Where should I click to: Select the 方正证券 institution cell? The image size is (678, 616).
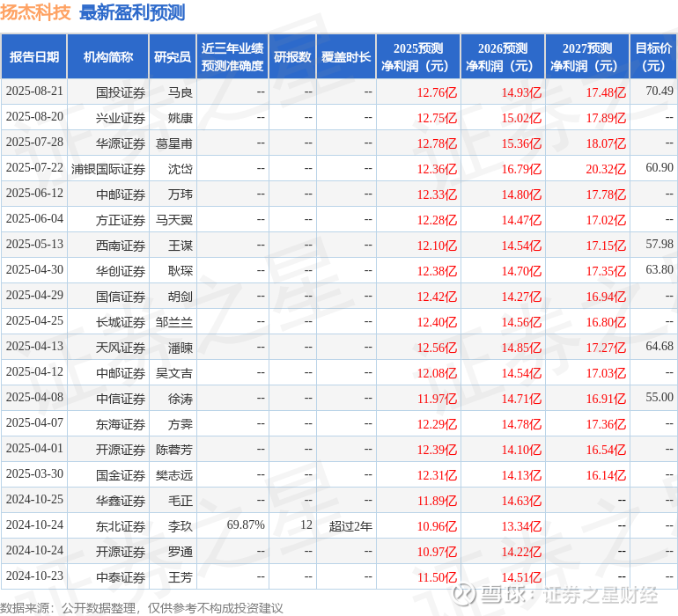click(108, 220)
